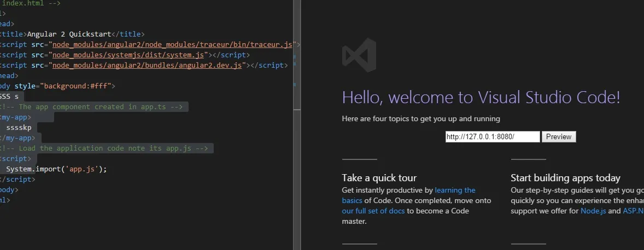Click the traceur.js script path

click(x=172, y=45)
